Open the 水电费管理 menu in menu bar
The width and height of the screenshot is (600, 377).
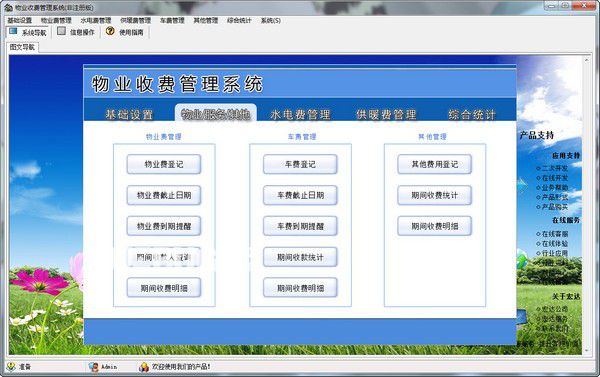pos(96,20)
